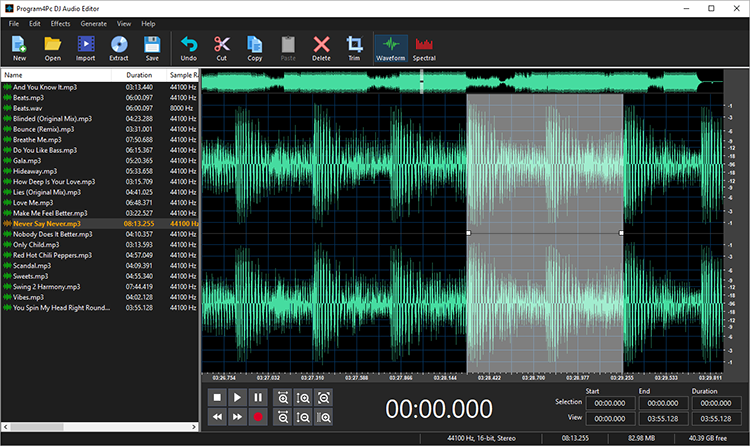The width and height of the screenshot is (750, 446).
Task: Delete the selected audio with the red X
Action: coord(321,47)
